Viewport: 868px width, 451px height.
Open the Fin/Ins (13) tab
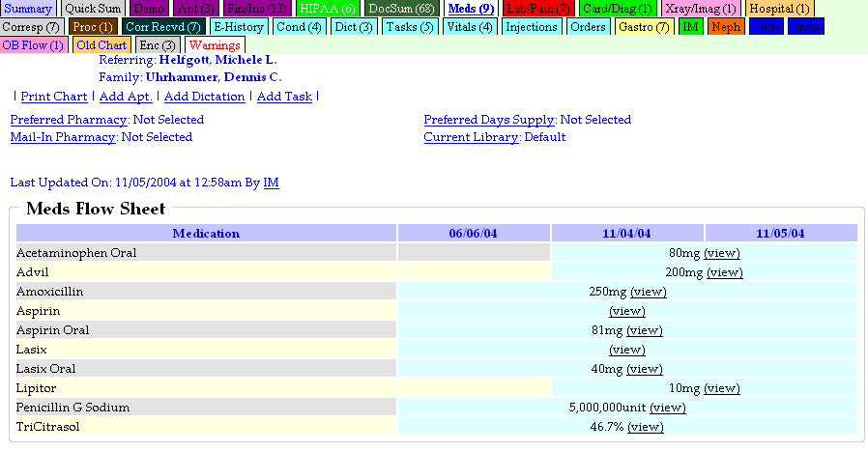[x=257, y=9]
